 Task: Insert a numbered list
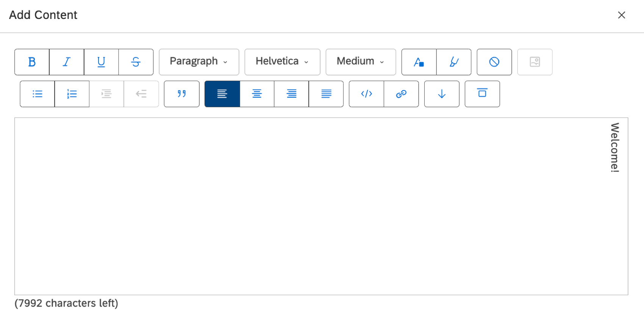[72, 94]
